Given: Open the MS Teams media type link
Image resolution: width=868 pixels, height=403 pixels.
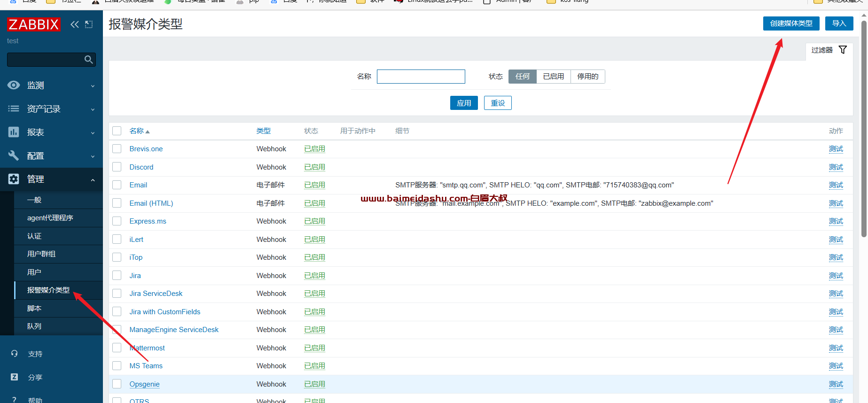Looking at the screenshot, I should click(146, 366).
